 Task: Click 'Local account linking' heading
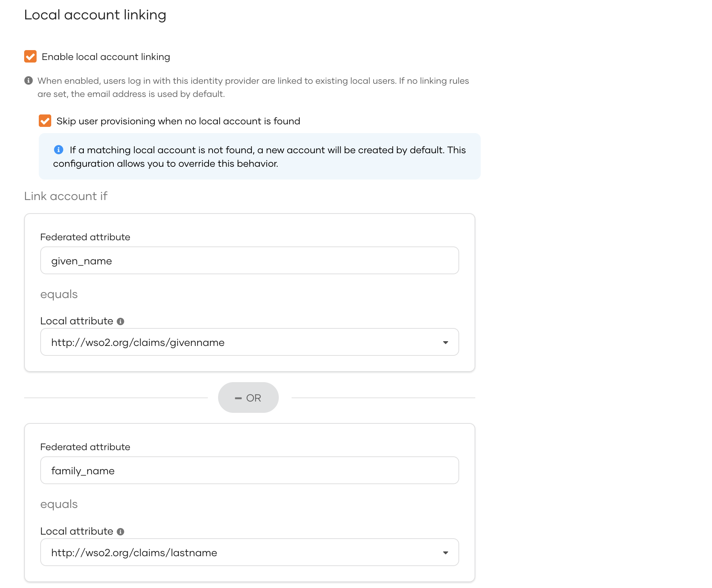tap(95, 15)
